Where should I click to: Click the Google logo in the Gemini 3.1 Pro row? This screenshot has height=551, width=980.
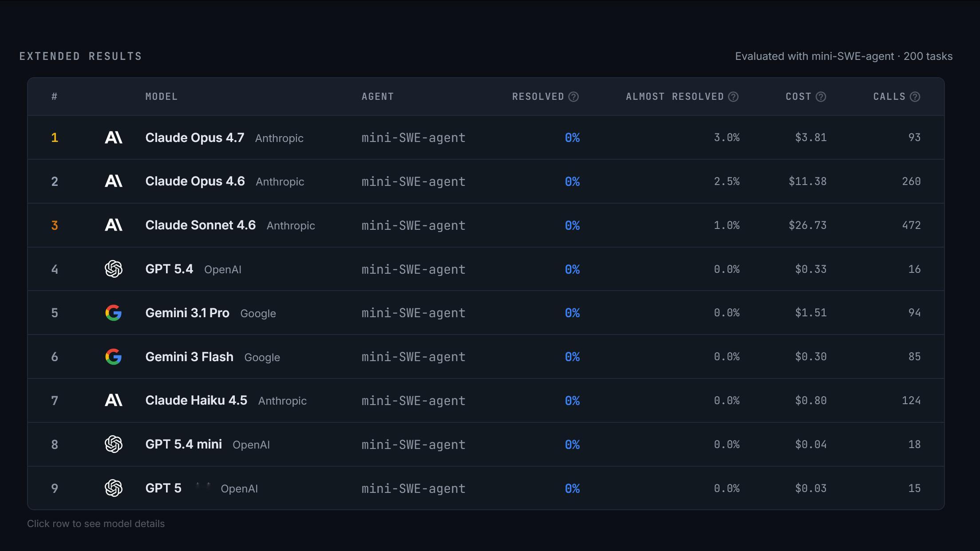[x=113, y=313]
